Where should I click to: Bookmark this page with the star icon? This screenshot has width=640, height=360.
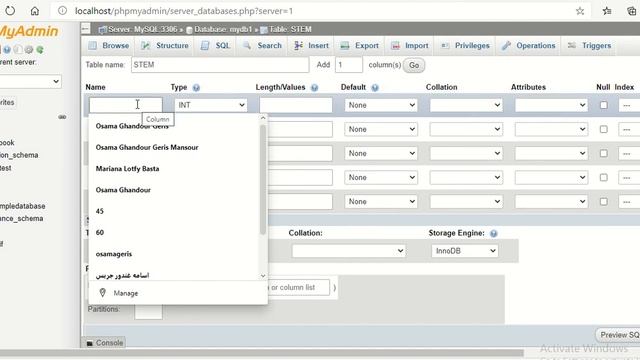tap(580, 11)
